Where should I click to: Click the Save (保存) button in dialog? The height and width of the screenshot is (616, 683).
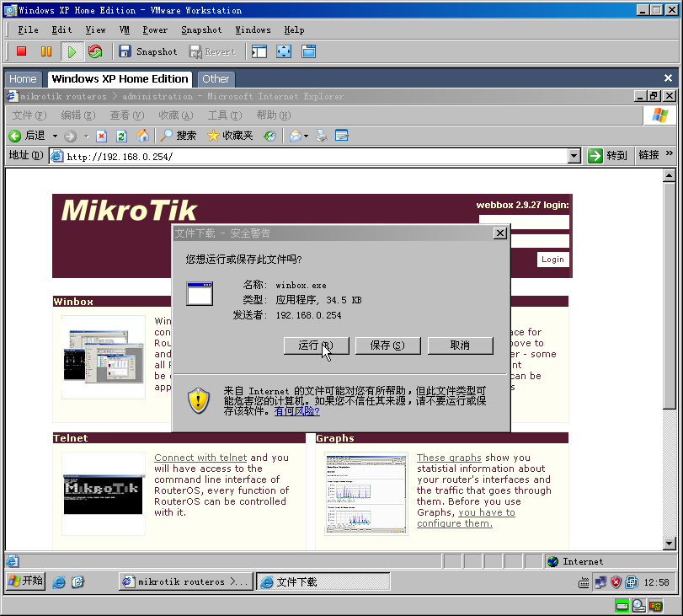click(387, 345)
